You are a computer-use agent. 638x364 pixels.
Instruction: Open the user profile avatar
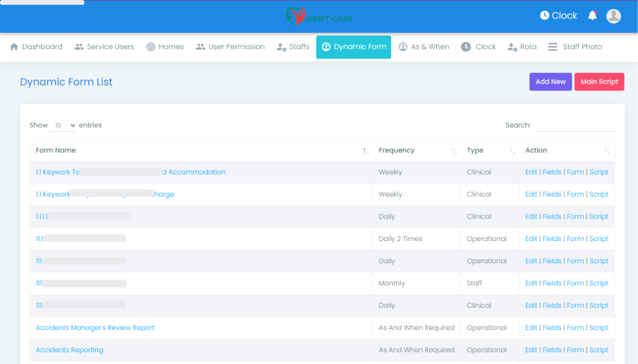(x=613, y=16)
